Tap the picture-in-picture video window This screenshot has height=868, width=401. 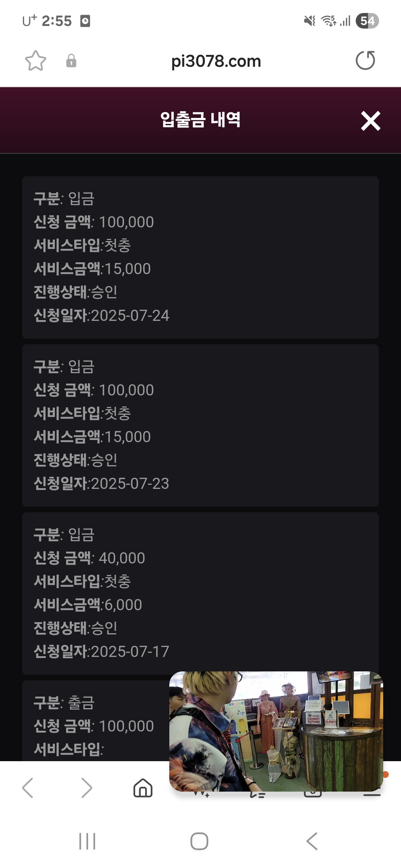(276, 731)
